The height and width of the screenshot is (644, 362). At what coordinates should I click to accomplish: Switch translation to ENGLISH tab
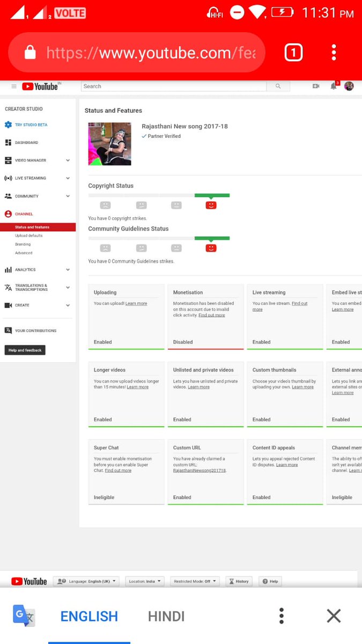[x=89, y=616]
